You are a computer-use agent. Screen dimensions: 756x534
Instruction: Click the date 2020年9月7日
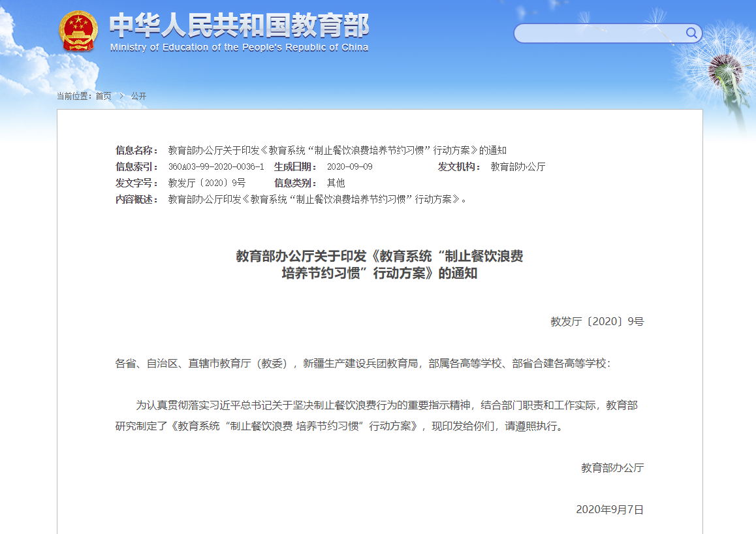pos(610,510)
